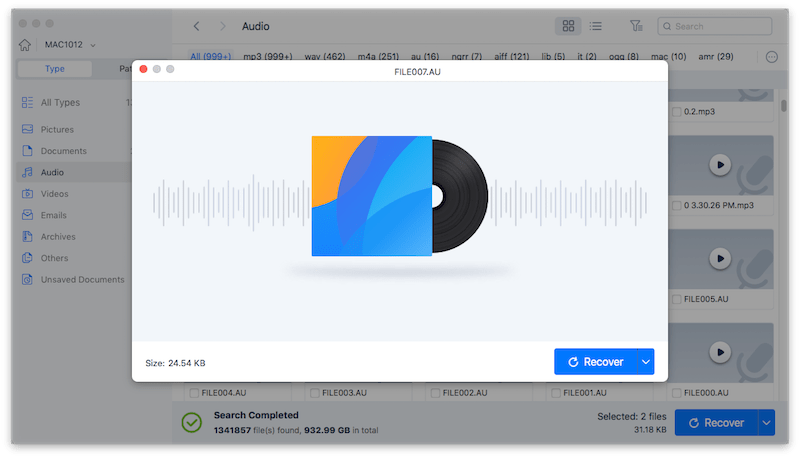This screenshot has height=458, width=800.
Task: Check the FILE004.AU checkbox
Action: click(x=194, y=393)
